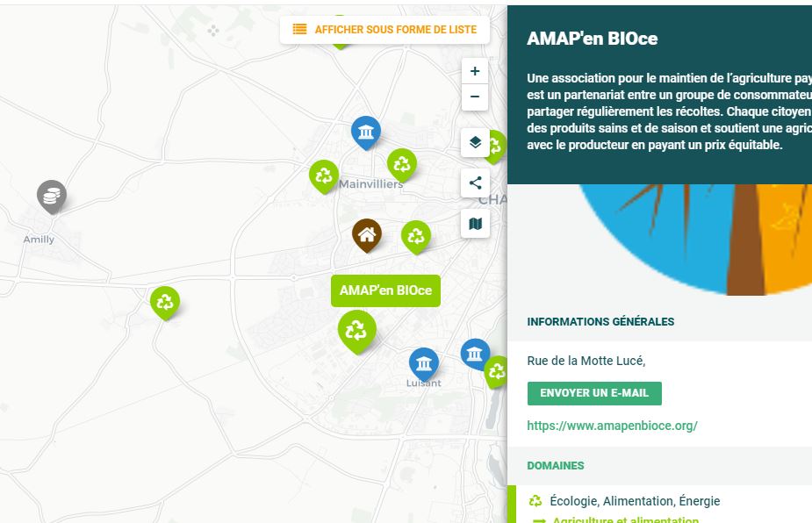Select green recycle marker right of home marker
Viewport: 812px width, 523px height.
416,235
